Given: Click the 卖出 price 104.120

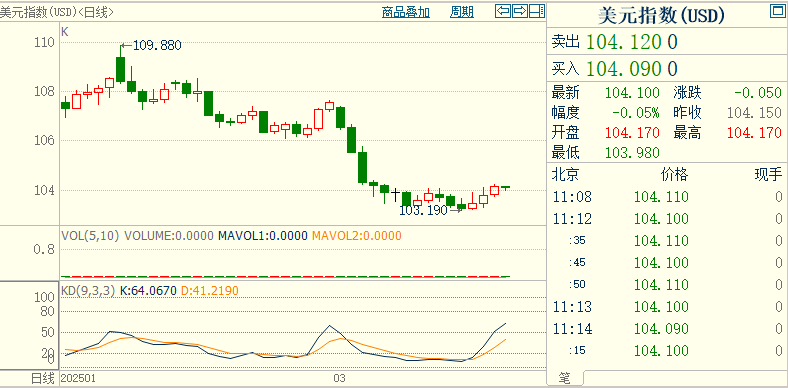Looking at the screenshot, I should tap(624, 42).
